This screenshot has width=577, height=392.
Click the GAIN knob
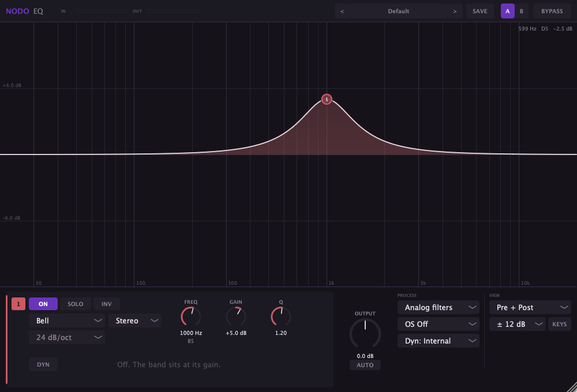click(x=236, y=316)
